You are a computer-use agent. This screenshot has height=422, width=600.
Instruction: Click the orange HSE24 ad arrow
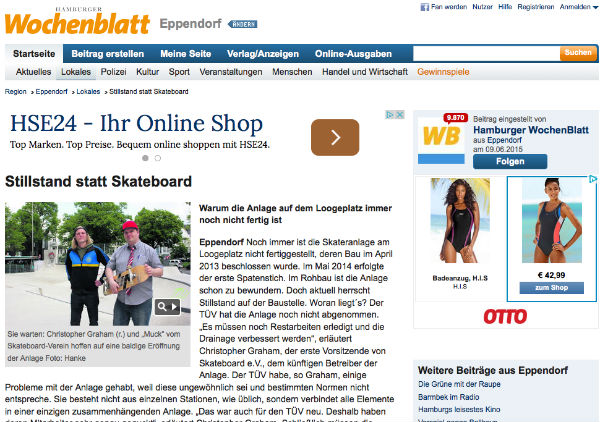click(x=335, y=137)
